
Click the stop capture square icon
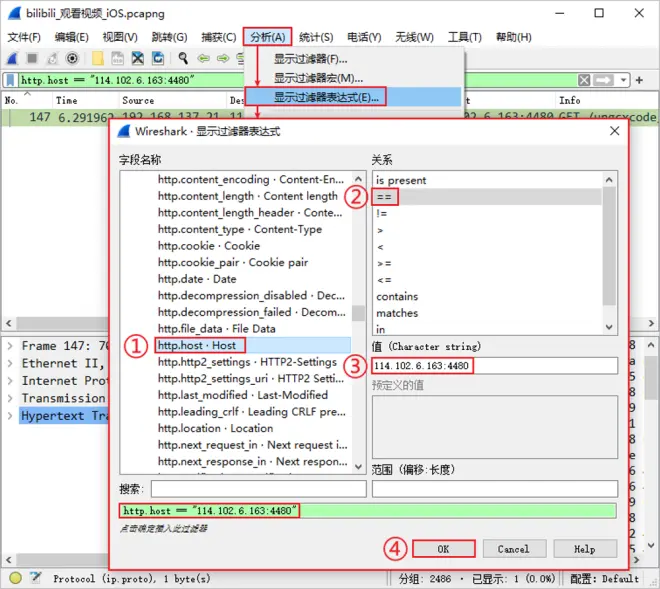(32, 58)
